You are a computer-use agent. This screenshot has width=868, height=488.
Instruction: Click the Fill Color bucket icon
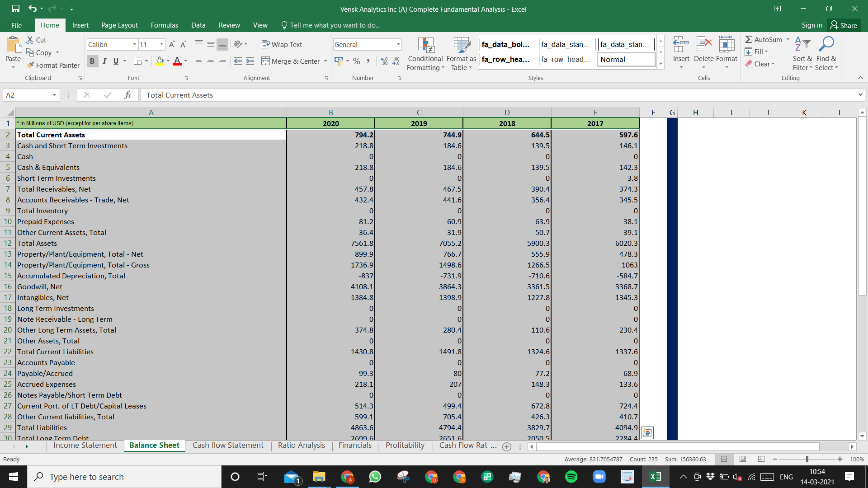[160, 61]
